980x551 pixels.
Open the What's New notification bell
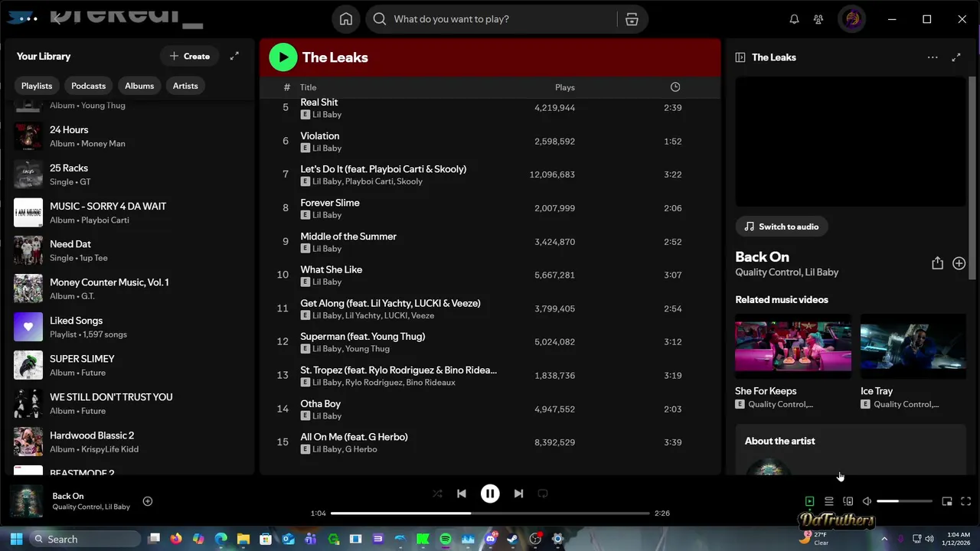coord(794,19)
